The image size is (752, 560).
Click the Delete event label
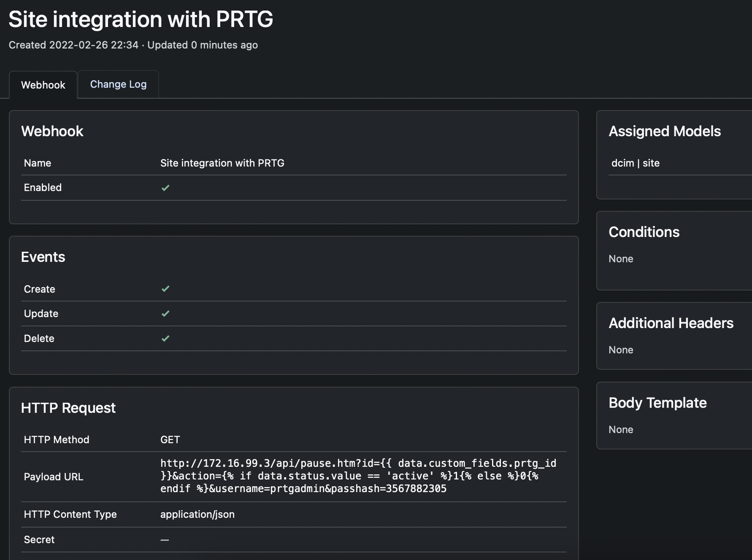(x=39, y=339)
